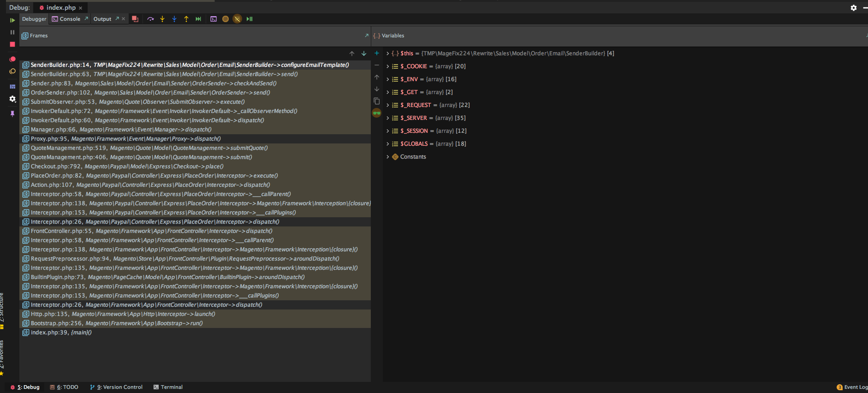The image size is (868, 393).
Task: Open the Structure side tool window
Action: 2,310
